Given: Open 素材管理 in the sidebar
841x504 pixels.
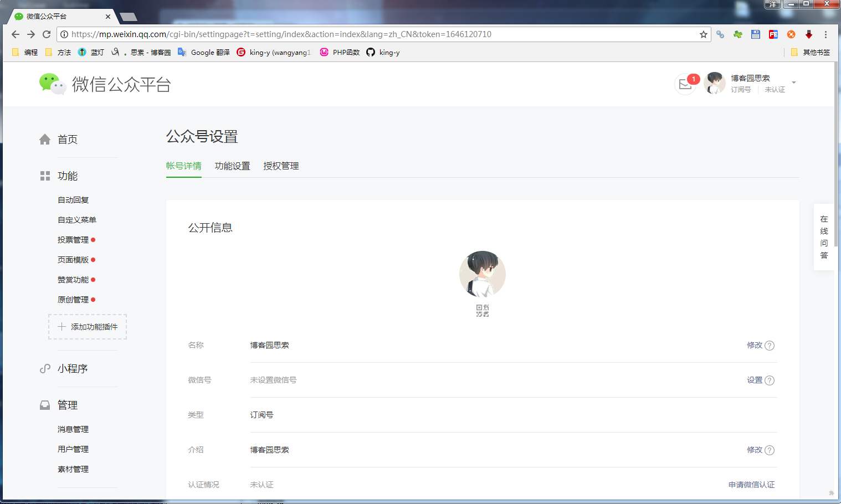Looking at the screenshot, I should 73,469.
